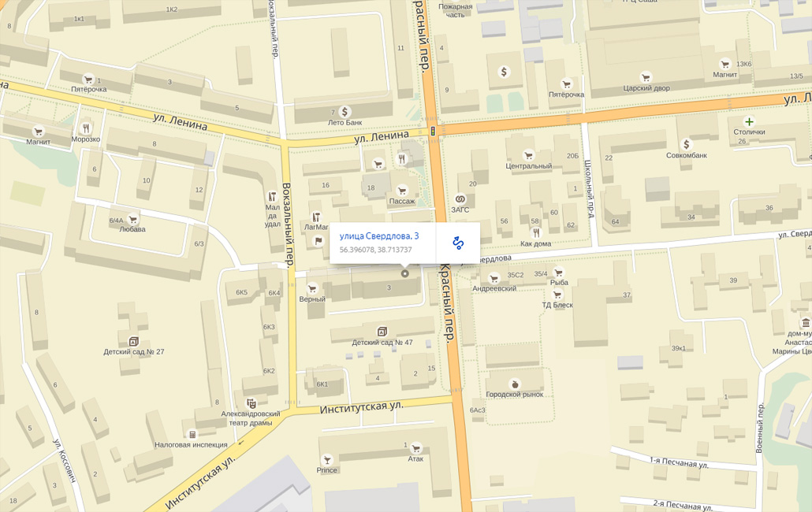Click the Совкомбанк bank icon
The image size is (812, 512).
pyautogui.click(x=686, y=144)
